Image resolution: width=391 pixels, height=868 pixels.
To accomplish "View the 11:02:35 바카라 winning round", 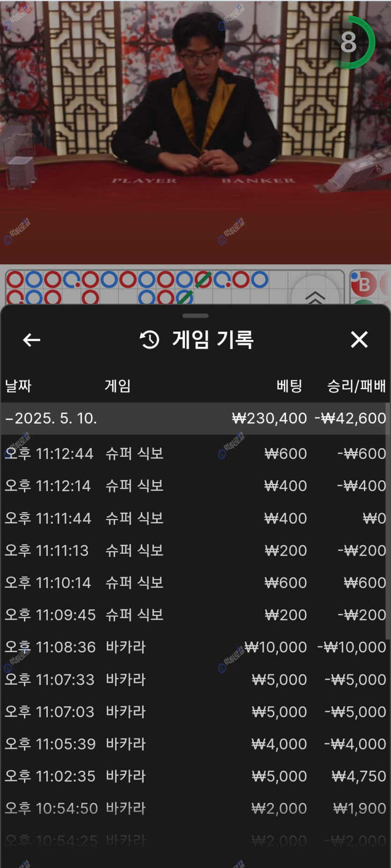I will tap(195, 776).
